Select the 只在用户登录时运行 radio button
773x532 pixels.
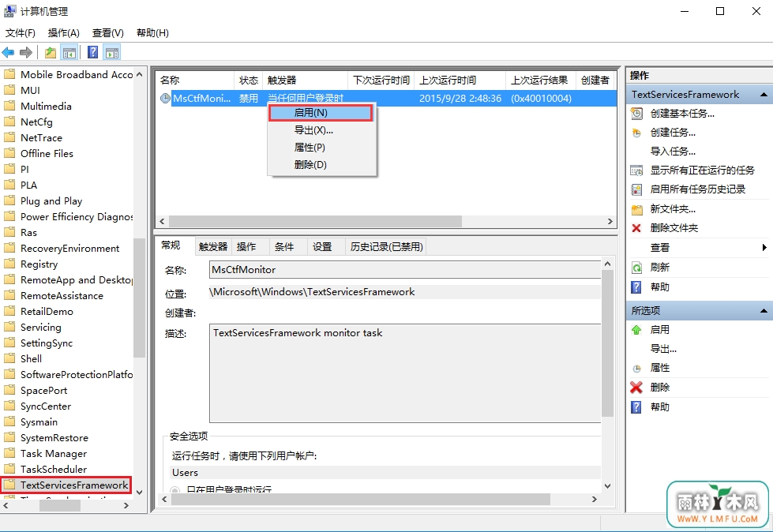pos(174,489)
